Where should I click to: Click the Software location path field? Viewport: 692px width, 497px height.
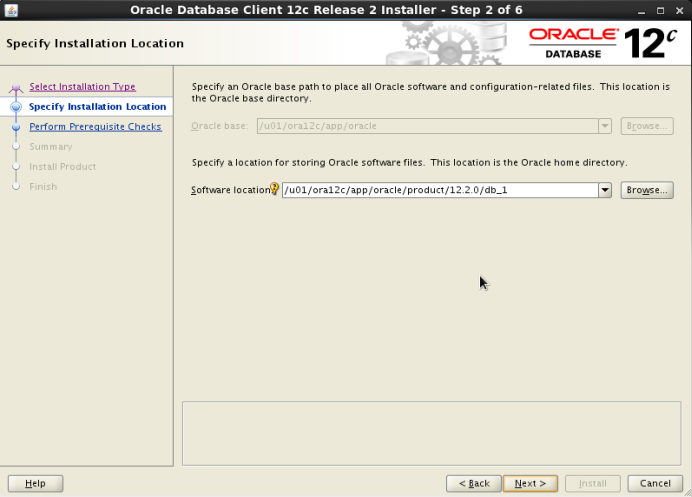(x=440, y=190)
